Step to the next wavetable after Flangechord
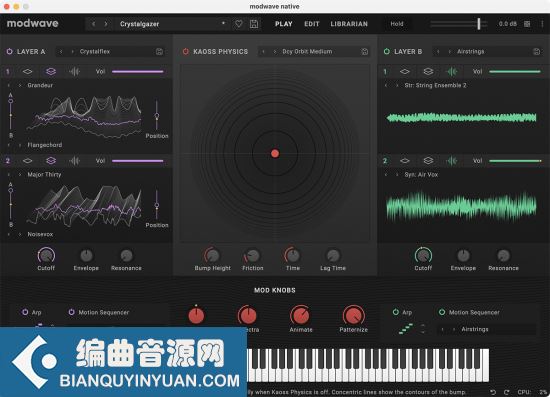The height and width of the screenshot is (397, 550). coord(20,145)
